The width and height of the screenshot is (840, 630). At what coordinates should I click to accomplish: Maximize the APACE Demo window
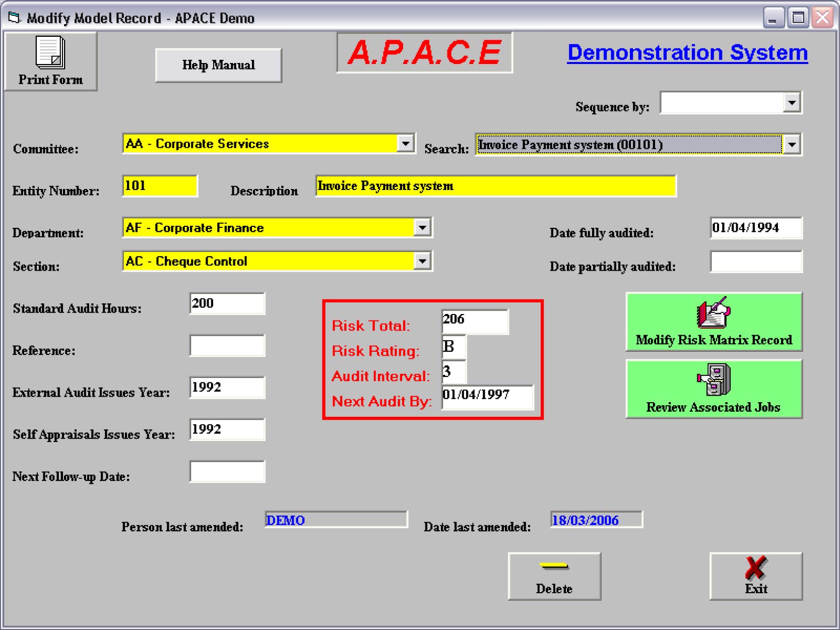click(x=798, y=18)
